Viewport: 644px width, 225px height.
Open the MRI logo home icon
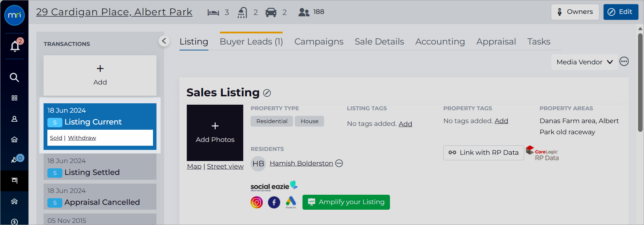(14, 15)
